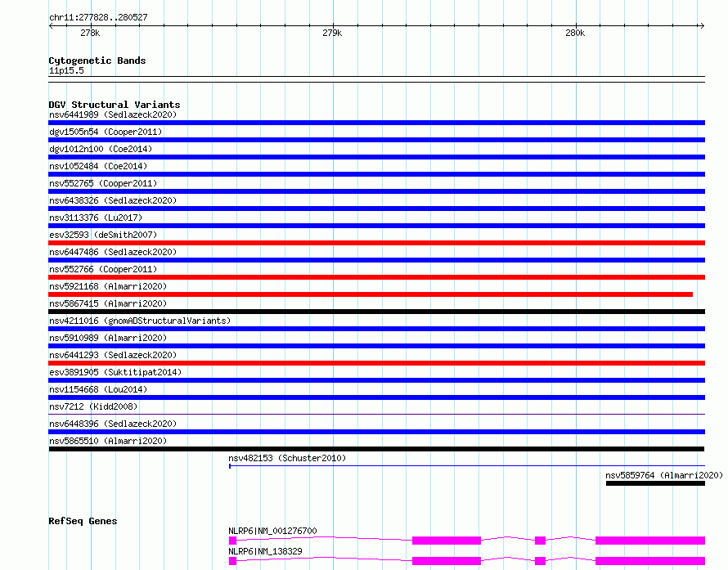This screenshot has height=570, width=728.
Task: Select the black bar of nsv5865510
Action: pos(376,449)
